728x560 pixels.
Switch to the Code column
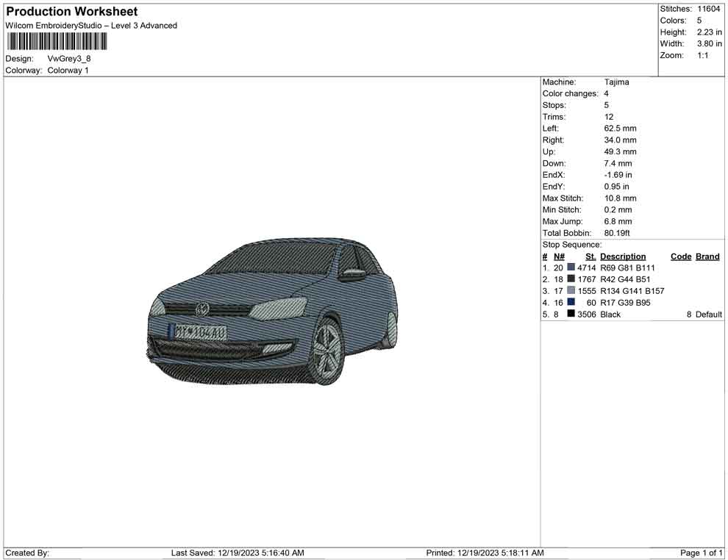click(680, 256)
